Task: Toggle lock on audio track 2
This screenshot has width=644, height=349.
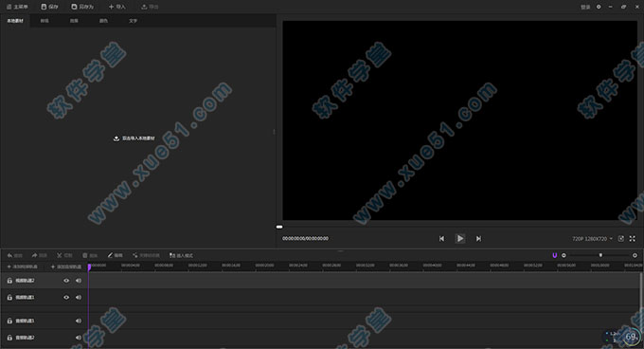Action: 9,338
